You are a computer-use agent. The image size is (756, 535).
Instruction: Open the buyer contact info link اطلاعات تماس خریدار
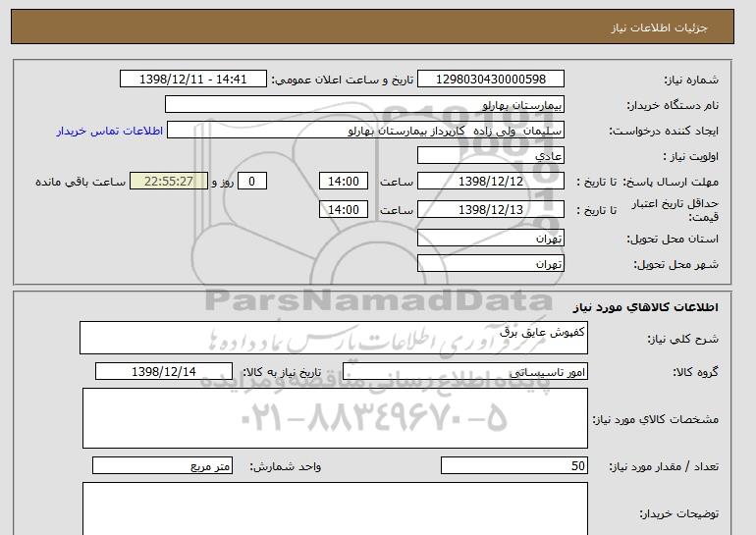110,131
